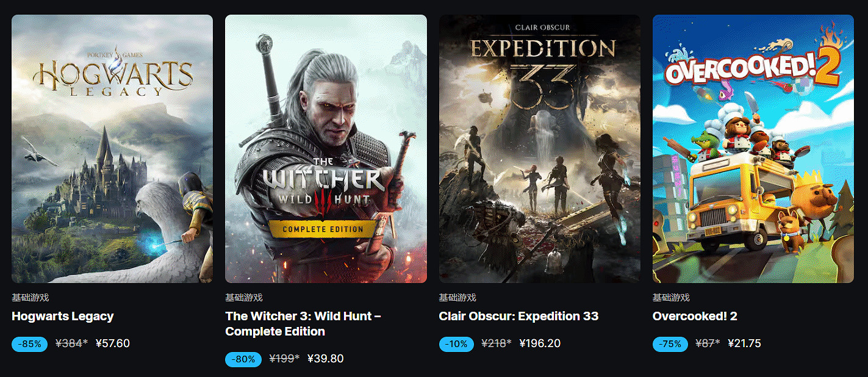Click the Hogwarts Legacy title link
The image size is (868, 377).
pos(63,316)
